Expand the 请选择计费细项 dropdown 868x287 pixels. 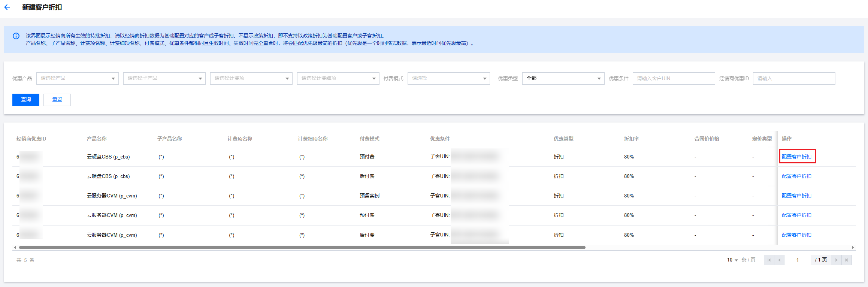point(338,78)
